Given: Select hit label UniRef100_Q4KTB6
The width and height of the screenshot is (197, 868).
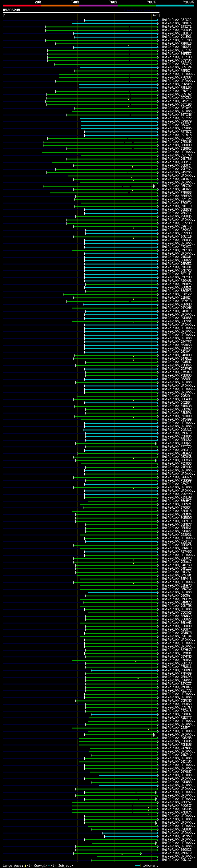Looking at the screenshot, I should [177, 159].
